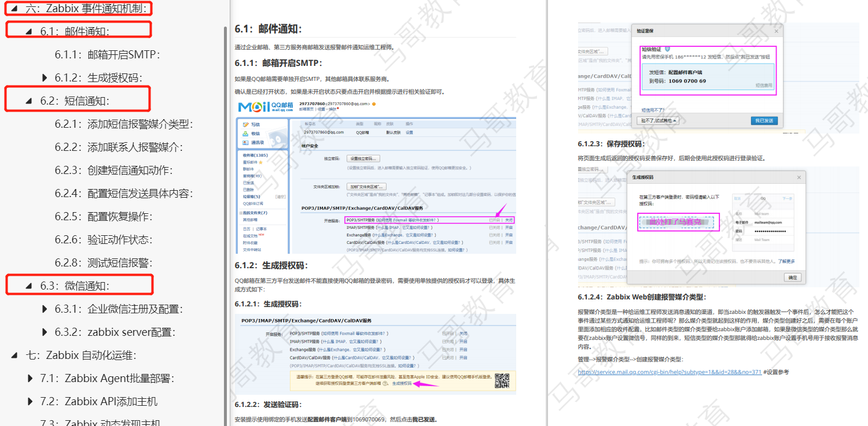Select outline entry 6.1.1：邮箱开启SMTP
The image size is (868, 426).
107,54
